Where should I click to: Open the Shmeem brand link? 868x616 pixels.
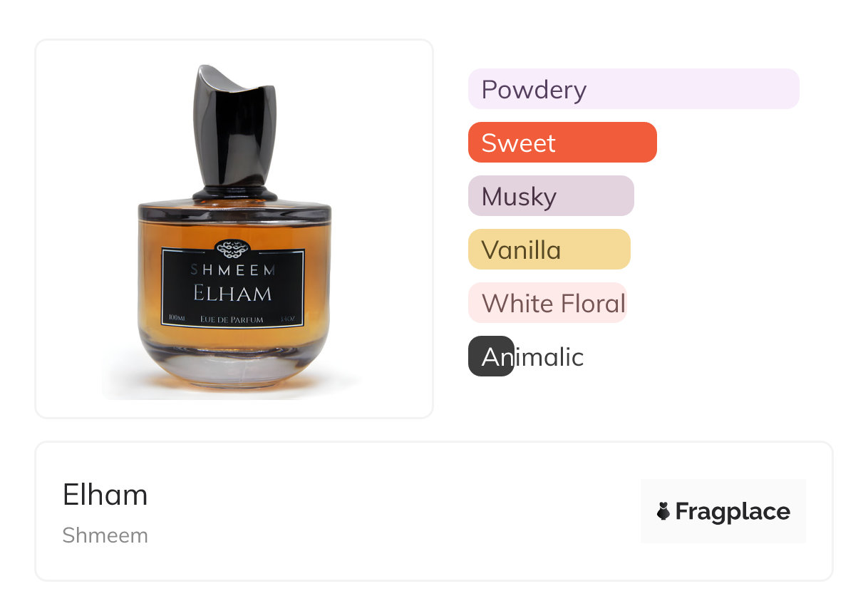(105, 535)
